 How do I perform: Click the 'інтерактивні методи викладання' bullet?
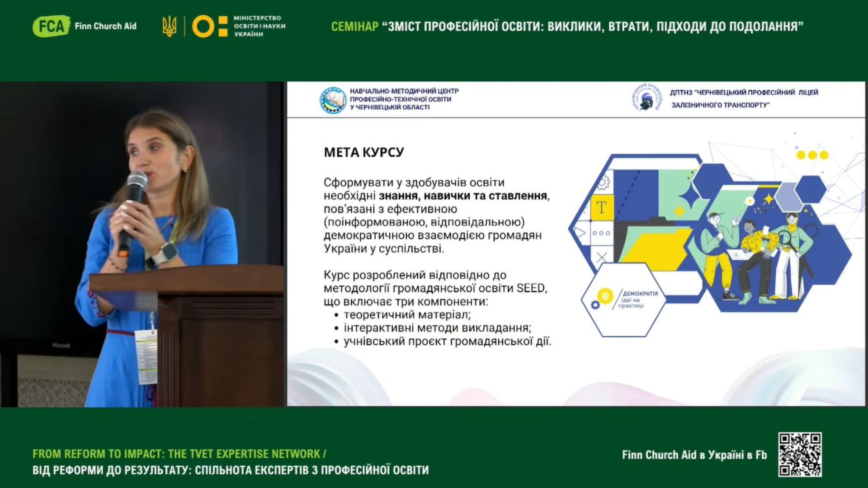(437, 328)
